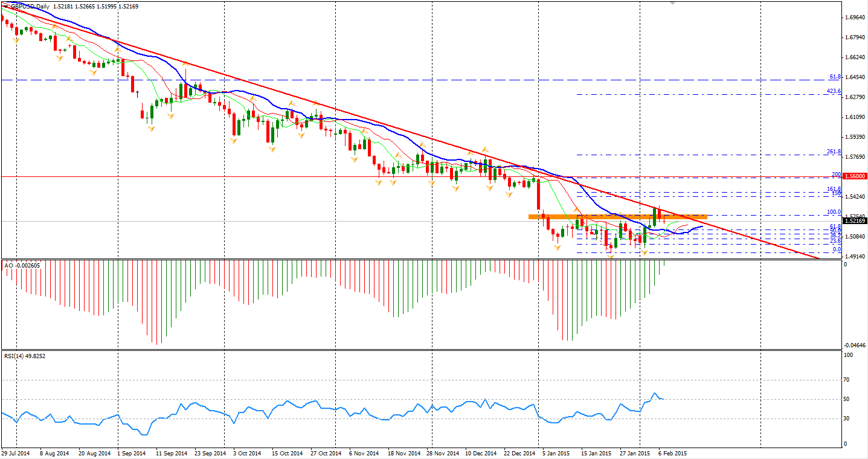
Task: Select the 1.67940 price scale label
Action: point(854,37)
